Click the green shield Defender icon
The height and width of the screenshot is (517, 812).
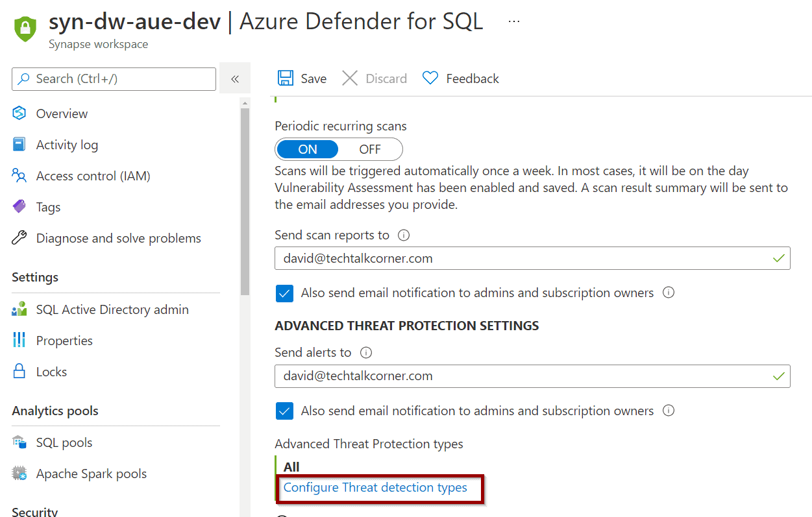(25, 29)
